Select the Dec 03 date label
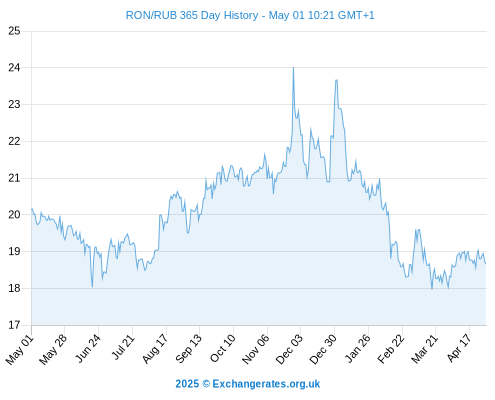Screen dimensions: 495x400 [289, 349]
